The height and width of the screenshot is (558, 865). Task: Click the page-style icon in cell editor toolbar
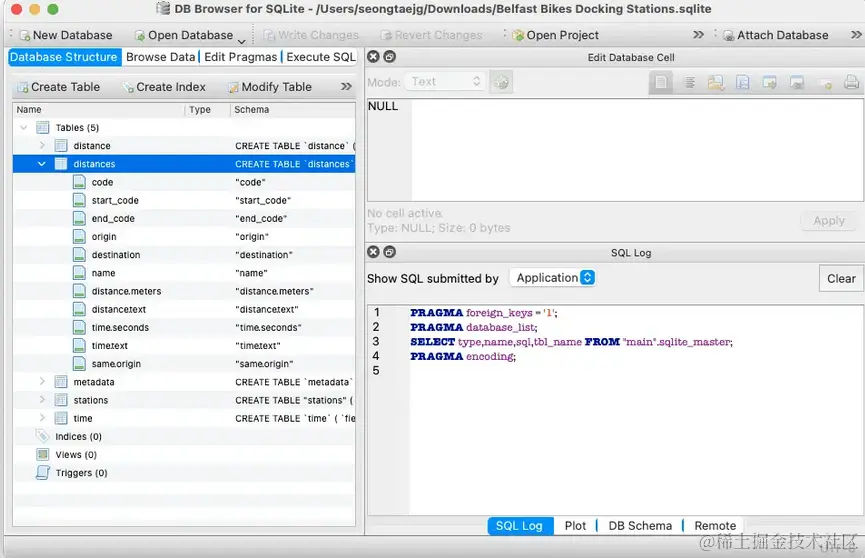(661, 83)
